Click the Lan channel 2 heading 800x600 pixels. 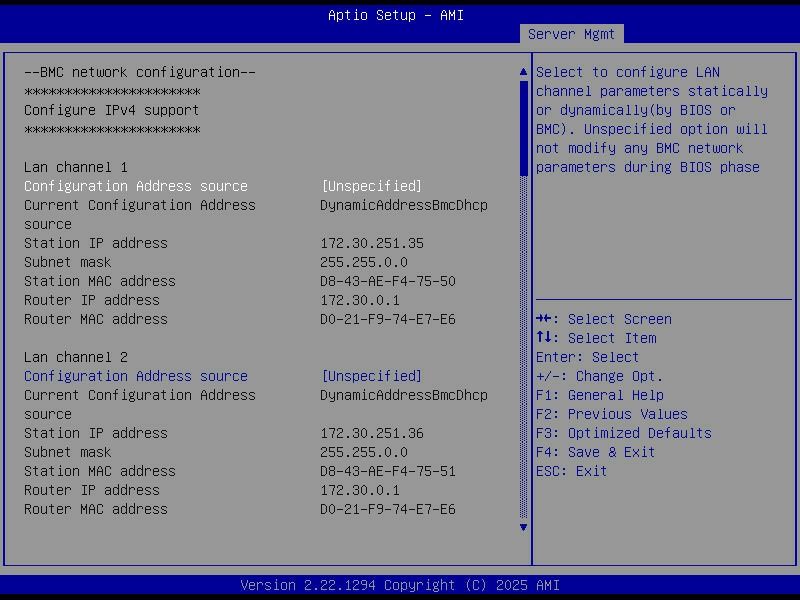pos(76,357)
